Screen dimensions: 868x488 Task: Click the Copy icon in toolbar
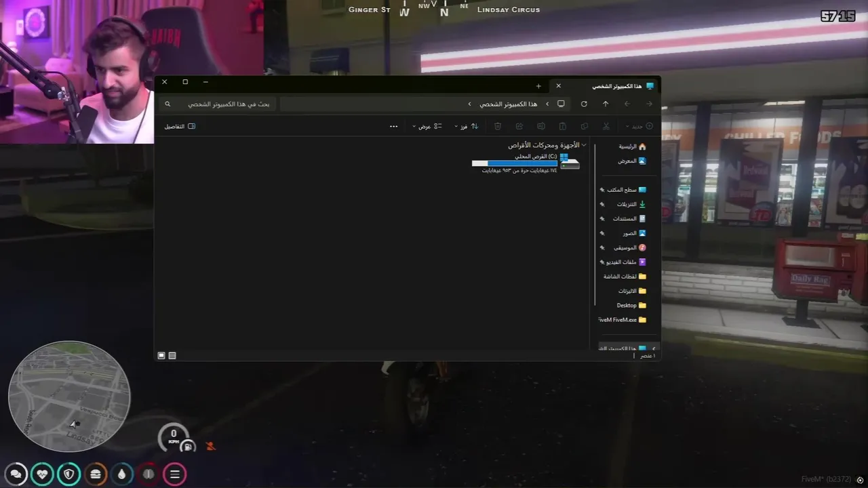tap(585, 126)
